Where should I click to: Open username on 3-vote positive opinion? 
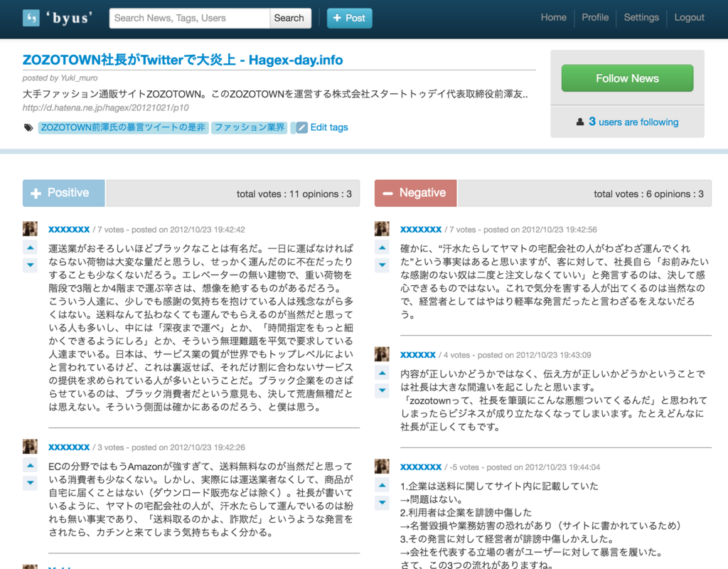(69, 447)
